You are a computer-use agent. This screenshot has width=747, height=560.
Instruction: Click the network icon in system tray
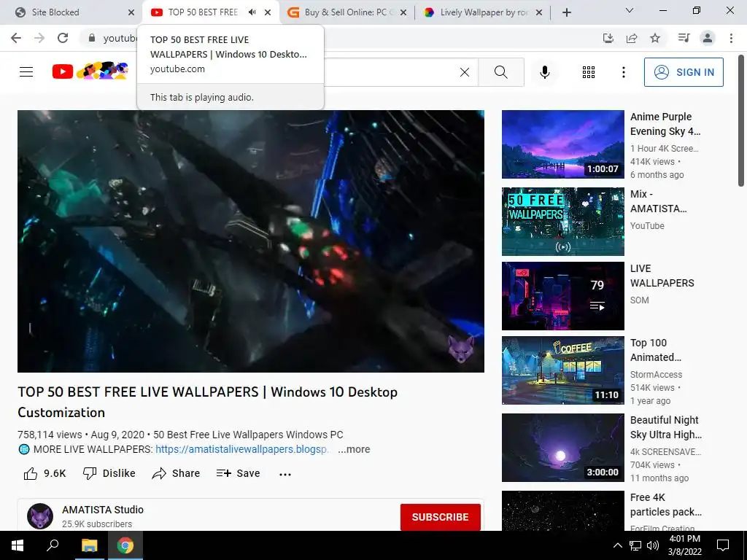coord(635,545)
